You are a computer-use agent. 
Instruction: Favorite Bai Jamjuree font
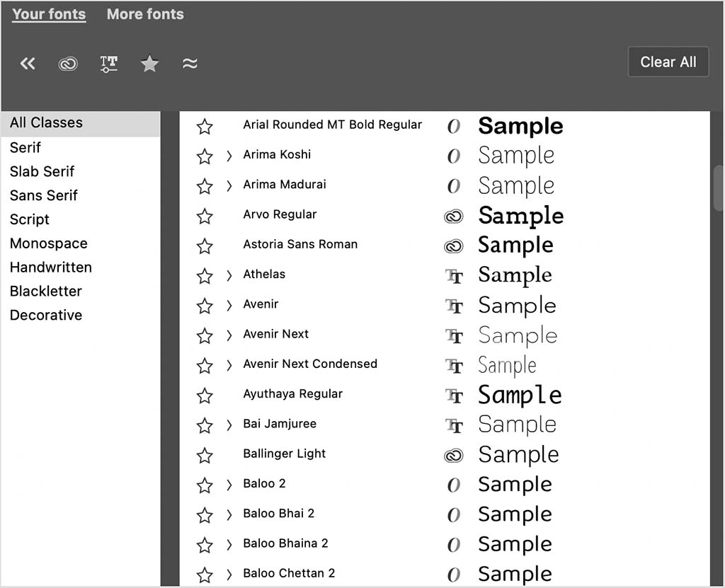pos(205,425)
